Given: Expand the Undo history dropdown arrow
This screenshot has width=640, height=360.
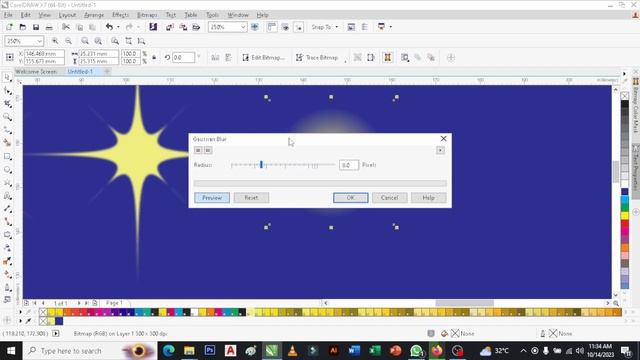Looking at the screenshot, I should coord(118,27).
